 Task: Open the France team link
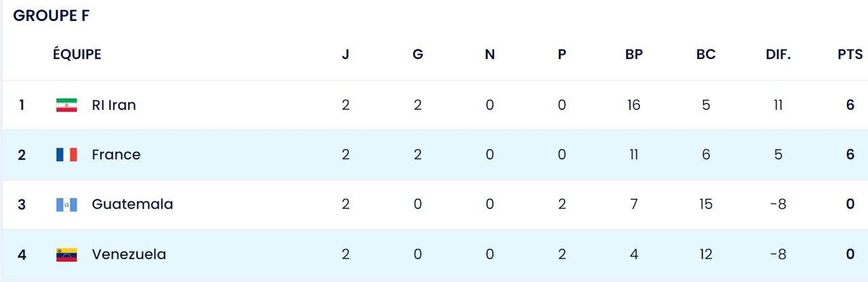click(x=116, y=155)
